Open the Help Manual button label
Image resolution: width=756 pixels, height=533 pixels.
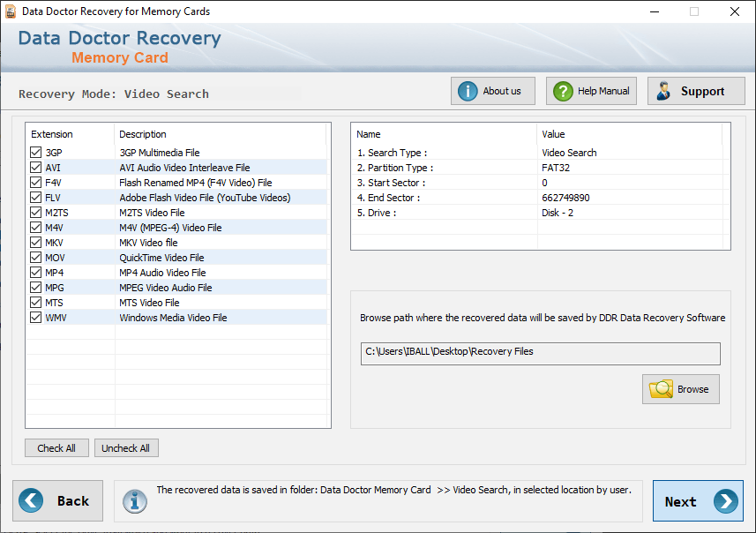coord(603,91)
